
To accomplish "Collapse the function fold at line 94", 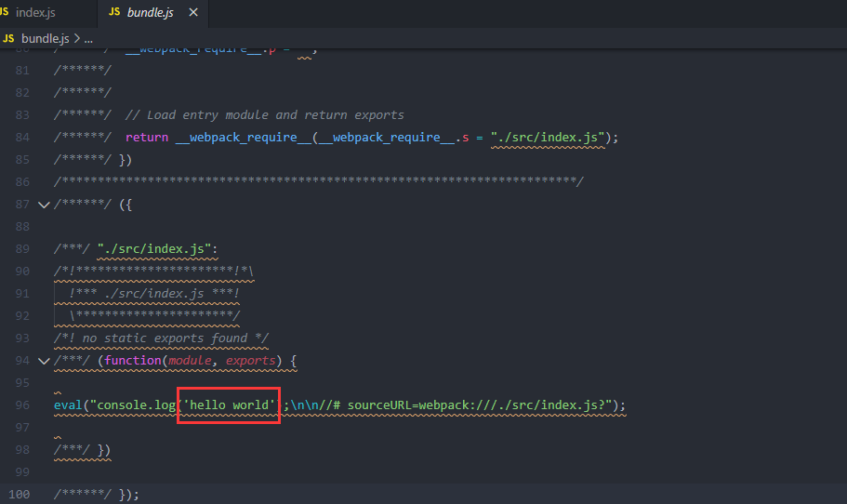I will tap(44, 361).
